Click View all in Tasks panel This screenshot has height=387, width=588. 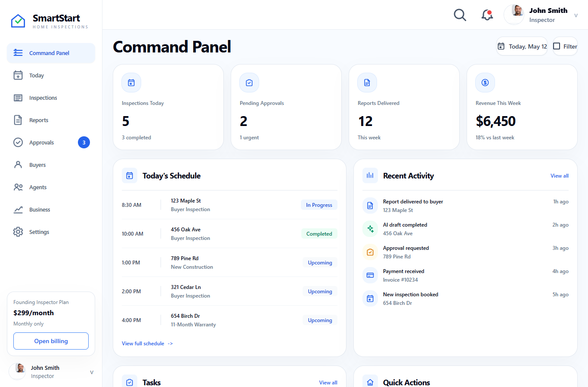tap(328, 383)
